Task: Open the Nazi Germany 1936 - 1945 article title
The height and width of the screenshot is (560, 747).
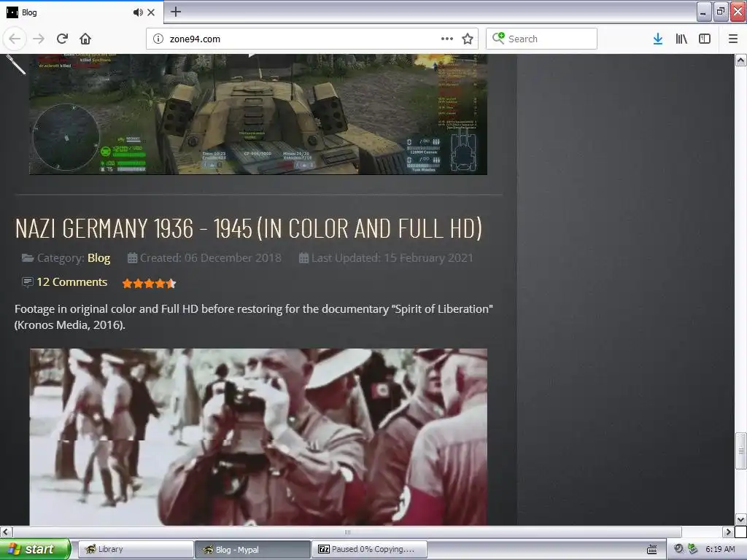Action: point(248,228)
